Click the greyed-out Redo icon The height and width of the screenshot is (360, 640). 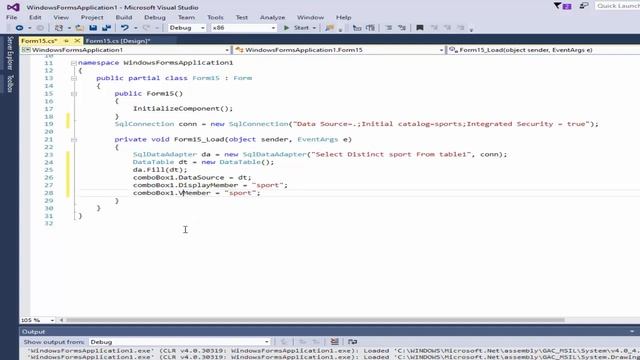click(146, 28)
